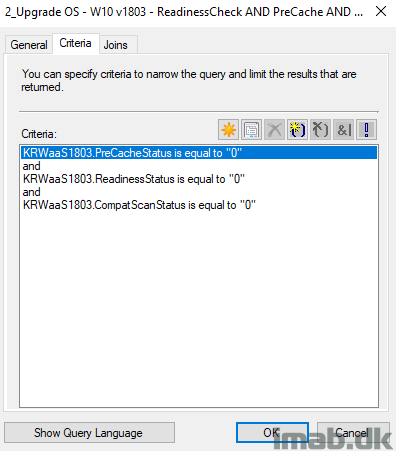This screenshot has width=396, height=451.
Task: Select the CompatScanStatus is equal to "0" row
Action: coord(199,205)
